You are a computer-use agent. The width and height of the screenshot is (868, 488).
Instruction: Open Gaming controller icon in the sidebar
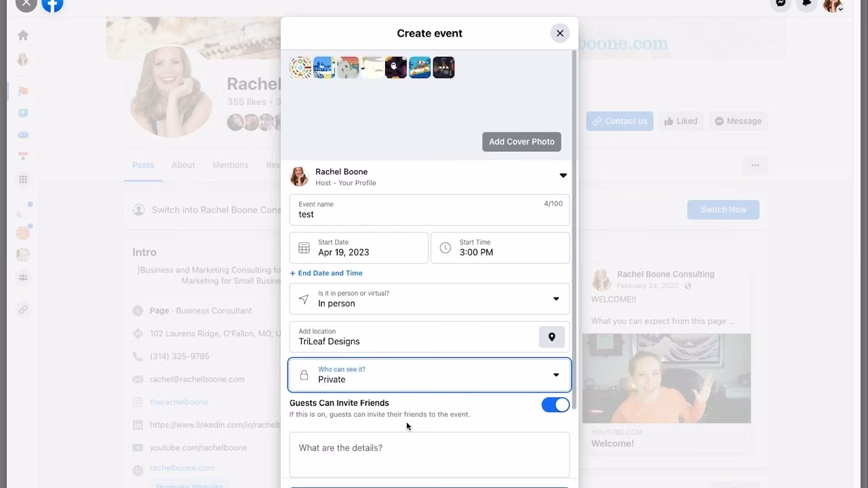click(23, 135)
